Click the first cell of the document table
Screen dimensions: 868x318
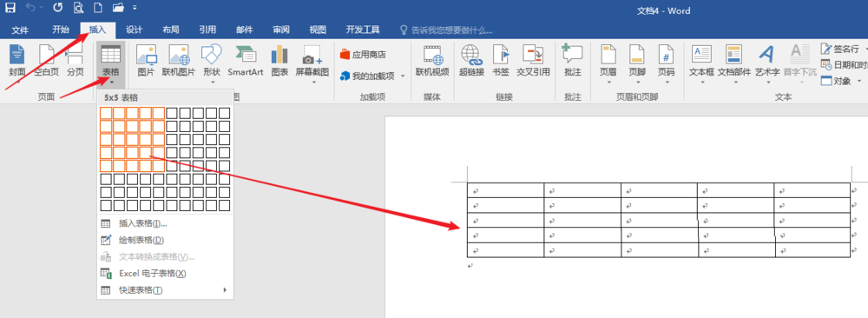click(505, 190)
